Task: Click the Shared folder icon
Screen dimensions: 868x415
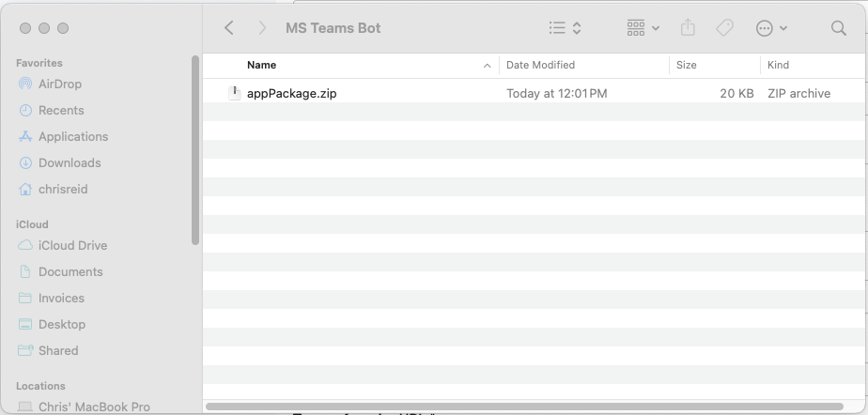Action: click(x=25, y=350)
